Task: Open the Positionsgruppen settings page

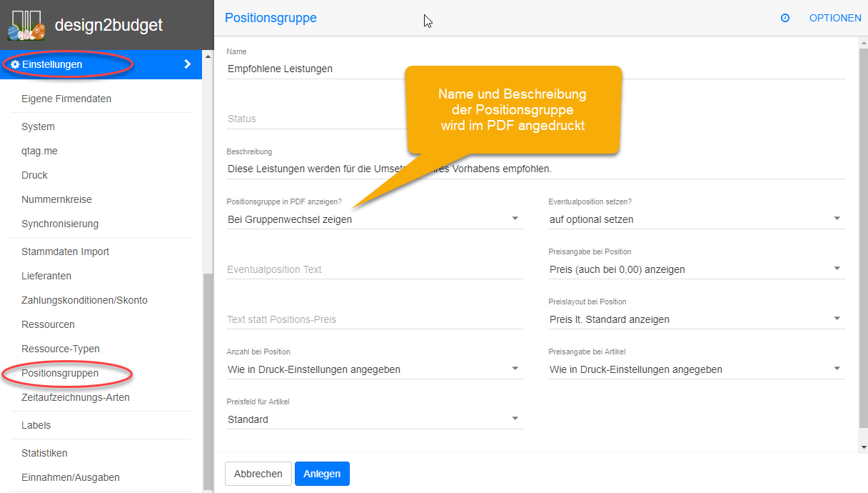Action: coord(60,373)
